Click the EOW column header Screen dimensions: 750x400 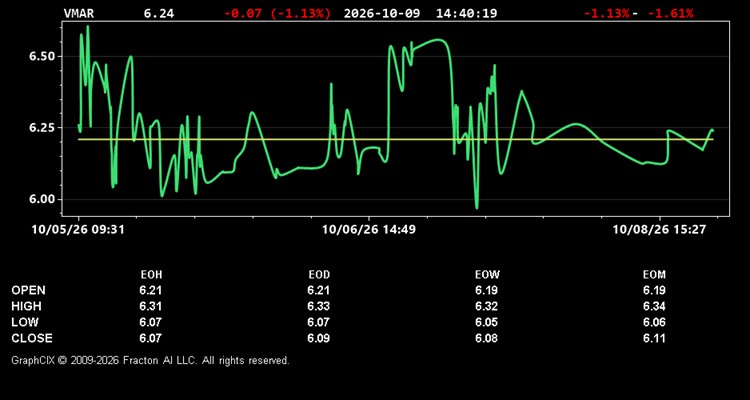pyautogui.click(x=487, y=275)
